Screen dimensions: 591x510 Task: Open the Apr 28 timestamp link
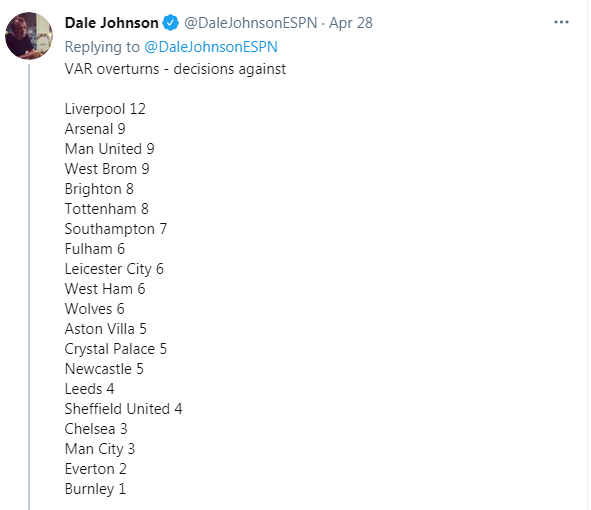tap(351, 23)
